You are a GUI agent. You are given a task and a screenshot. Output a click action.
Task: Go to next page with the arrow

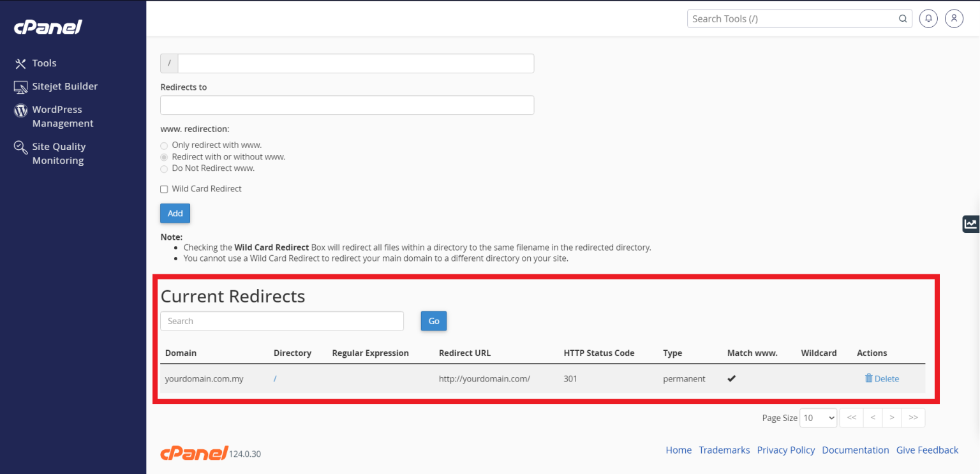891,417
